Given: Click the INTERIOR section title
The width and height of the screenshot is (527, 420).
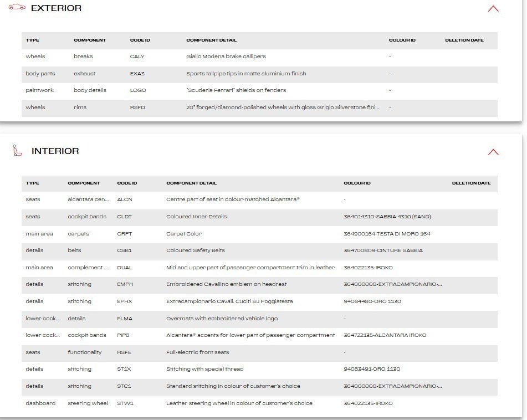Looking at the screenshot, I should pyautogui.click(x=55, y=151).
